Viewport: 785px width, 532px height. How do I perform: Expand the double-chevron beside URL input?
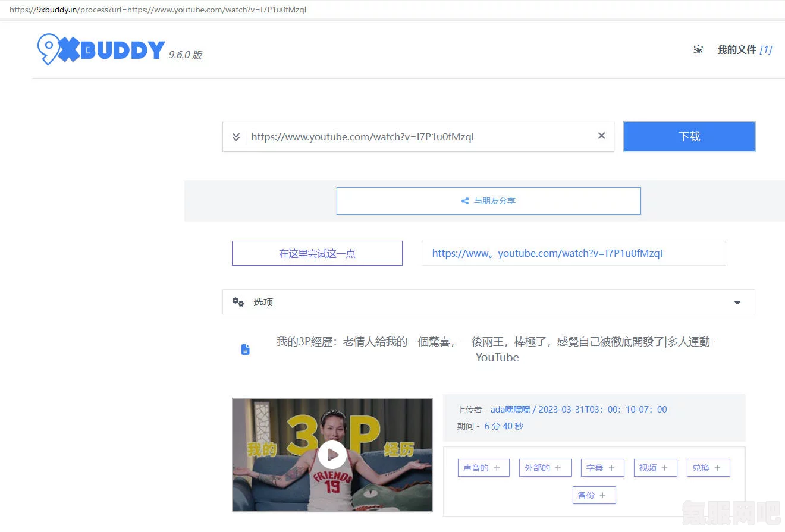pos(235,137)
